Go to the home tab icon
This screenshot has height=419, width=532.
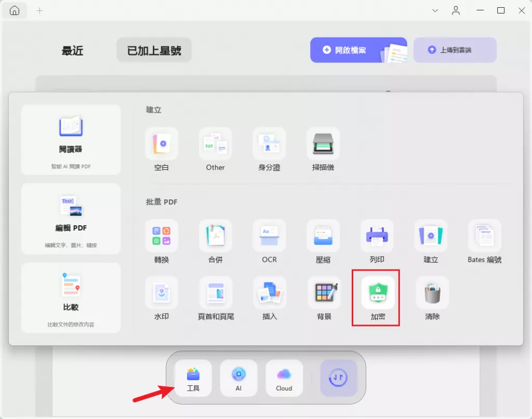14,10
